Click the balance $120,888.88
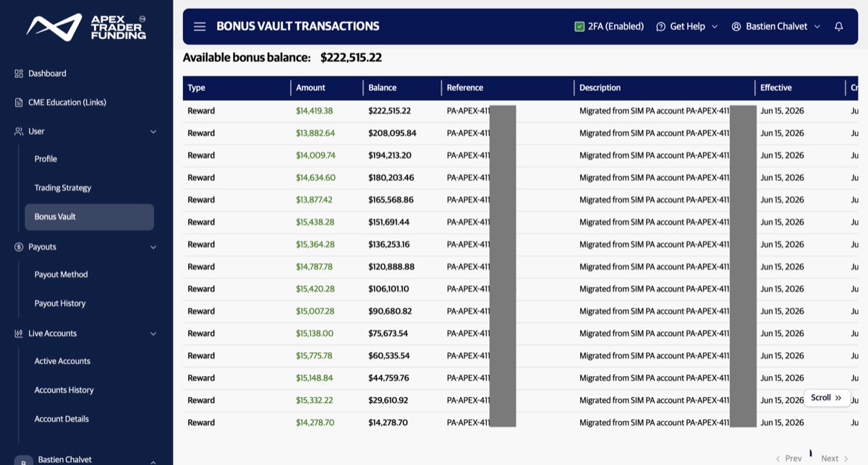This screenshot has height=465, width=868. [x=391, y=267]
